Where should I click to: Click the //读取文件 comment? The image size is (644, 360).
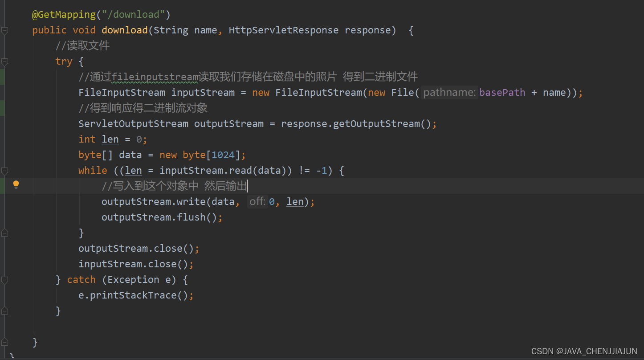click(x=82, y=46)
